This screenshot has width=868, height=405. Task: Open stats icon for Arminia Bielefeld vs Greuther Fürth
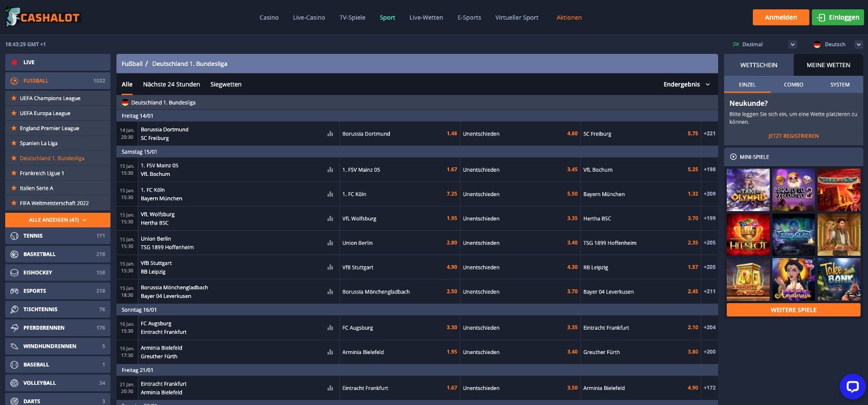pyautogui.click(x=330, y=352)
